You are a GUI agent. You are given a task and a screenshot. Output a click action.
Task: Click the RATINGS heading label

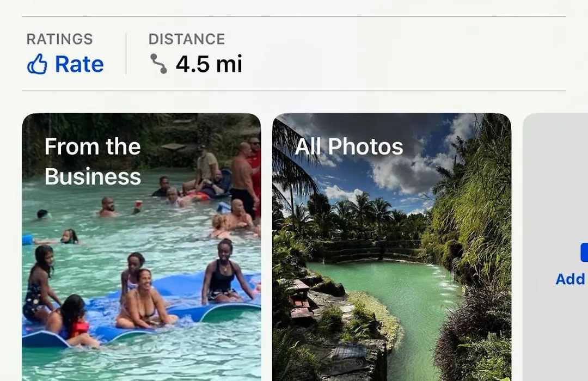[60, 39]
